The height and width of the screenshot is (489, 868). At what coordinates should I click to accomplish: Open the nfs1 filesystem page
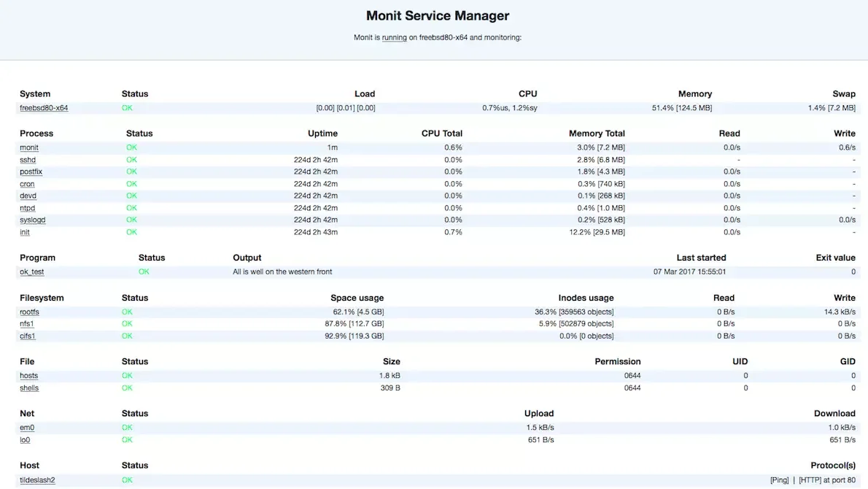pyautogui.click(x=27, y=323)
